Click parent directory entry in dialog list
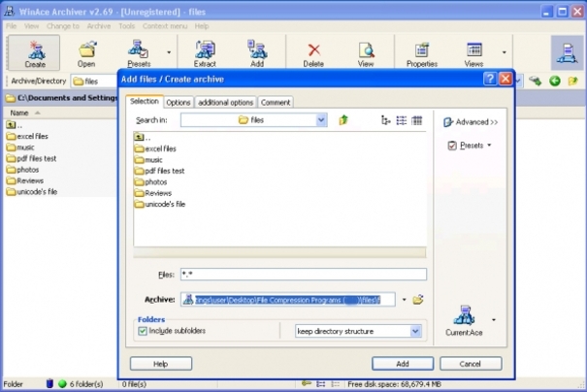Viewport: 587px width, 392px height. point(143,138)
